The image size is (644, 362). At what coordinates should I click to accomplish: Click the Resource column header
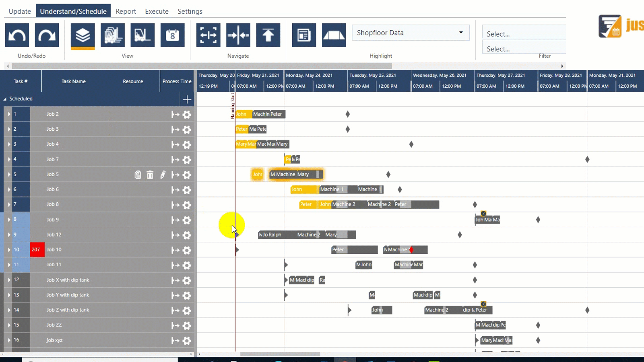(x=133, y=81)
